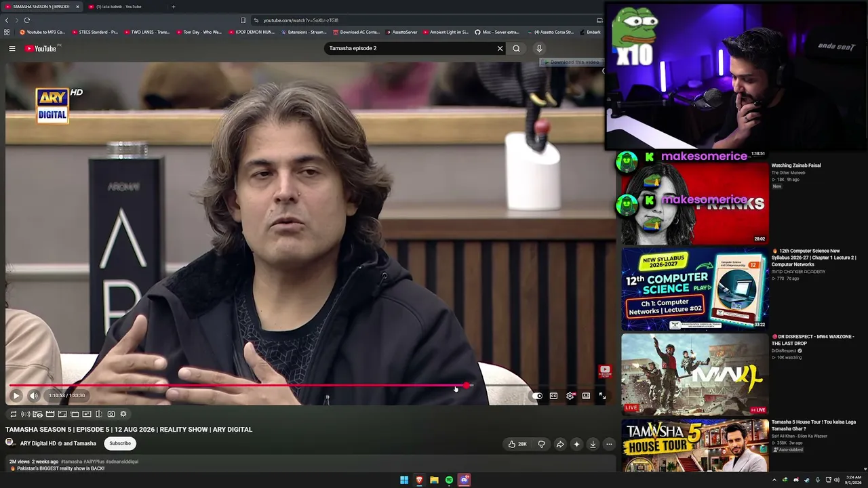This screenshot has height=488, width=868.
Task: Switch the player to theater mode
Action: [x=586, y=396]
